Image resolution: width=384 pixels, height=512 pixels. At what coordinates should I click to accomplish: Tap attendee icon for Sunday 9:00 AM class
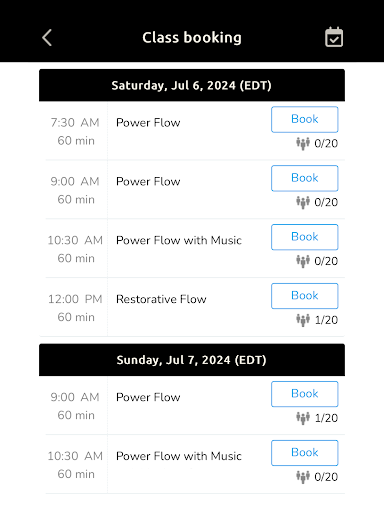coord(303,418)
